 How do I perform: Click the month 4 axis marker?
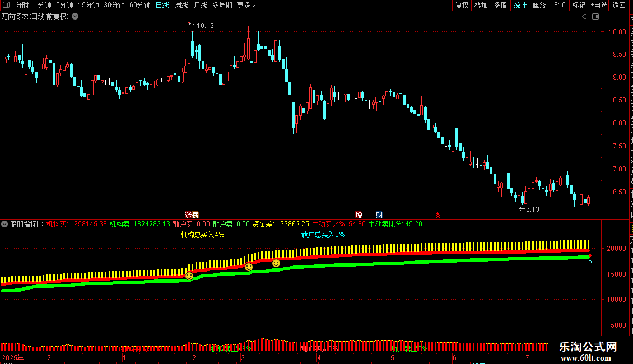[x=319, y=357]
